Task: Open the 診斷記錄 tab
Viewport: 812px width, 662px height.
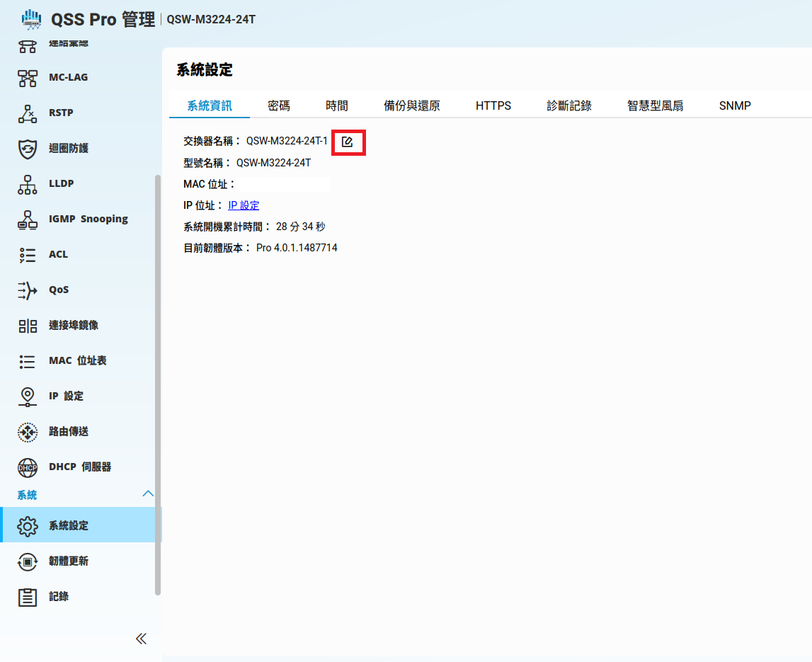Action: point(569,105)
